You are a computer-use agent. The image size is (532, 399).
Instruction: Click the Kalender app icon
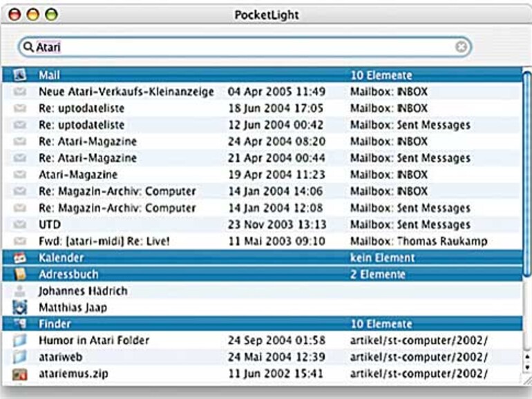click(19, 258)
